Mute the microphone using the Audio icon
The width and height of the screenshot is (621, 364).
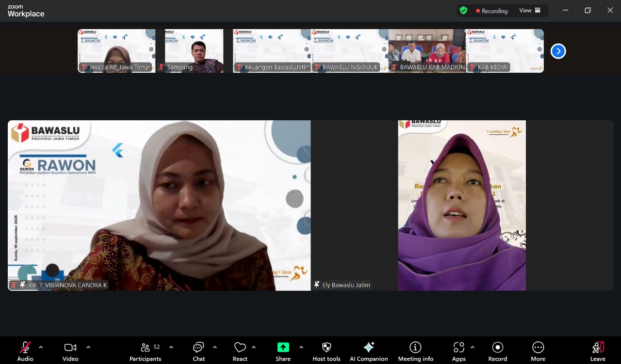pyautogui.click(x=25, y=347)
